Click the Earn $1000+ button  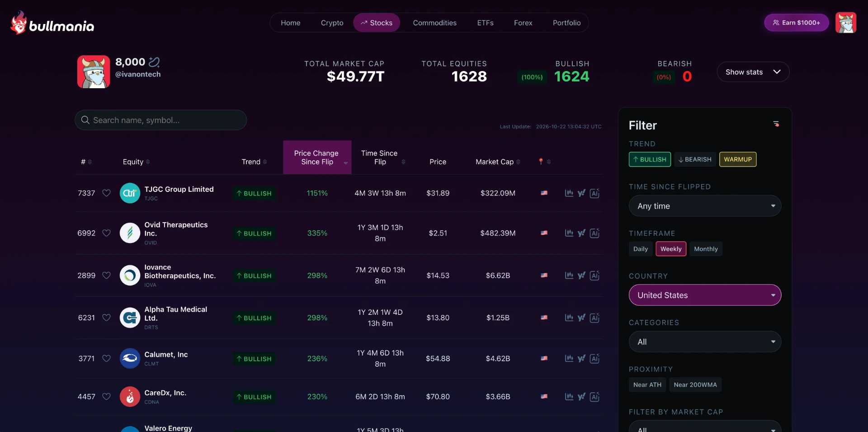click(796, 23)
